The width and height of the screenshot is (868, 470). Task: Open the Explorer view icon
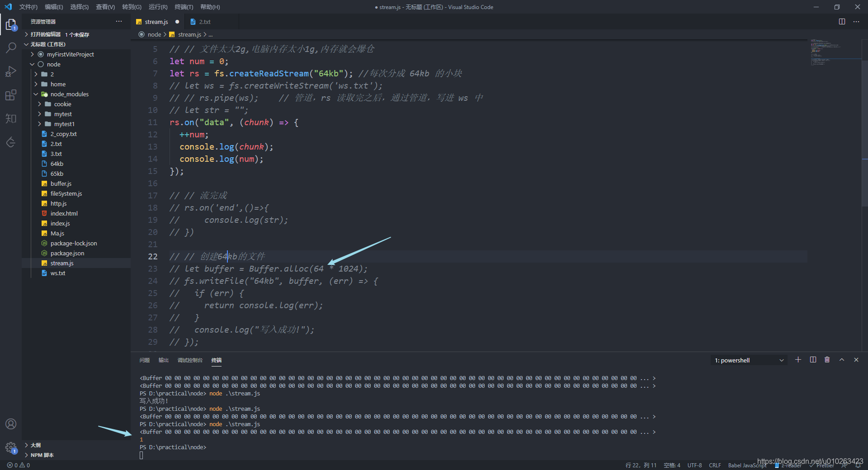tap(11, 24)
